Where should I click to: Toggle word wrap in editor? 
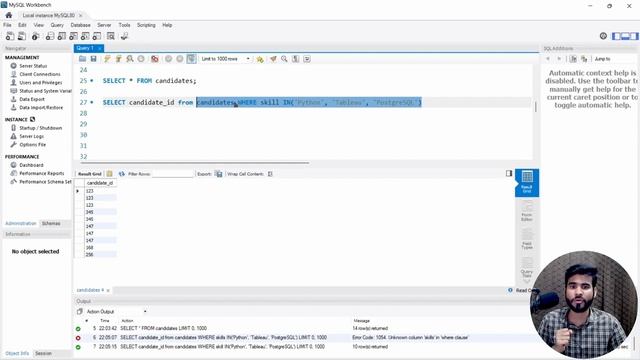pos(307,59)
